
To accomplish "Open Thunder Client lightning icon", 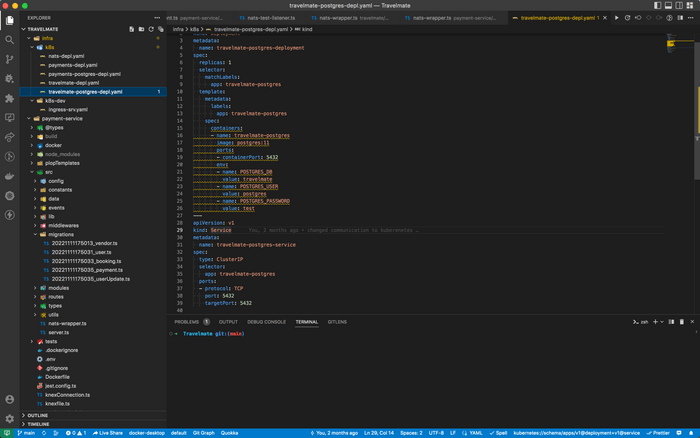I will click(x=9, y=215).
